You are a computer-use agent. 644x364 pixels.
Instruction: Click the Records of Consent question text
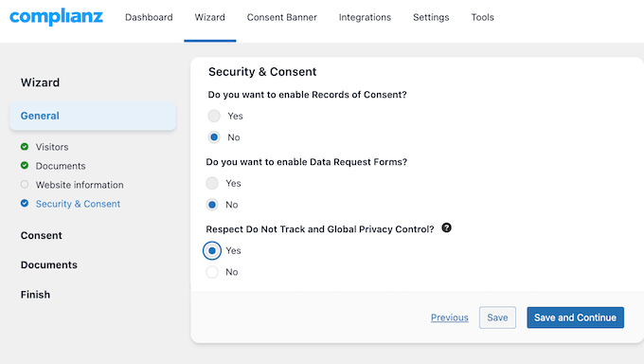tap(307, 95)
